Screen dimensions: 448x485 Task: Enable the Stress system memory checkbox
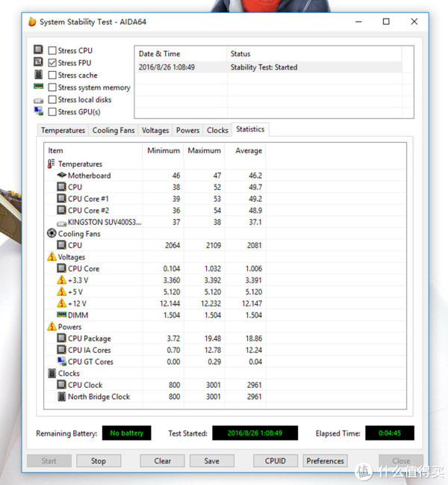(x=52, y=87)
